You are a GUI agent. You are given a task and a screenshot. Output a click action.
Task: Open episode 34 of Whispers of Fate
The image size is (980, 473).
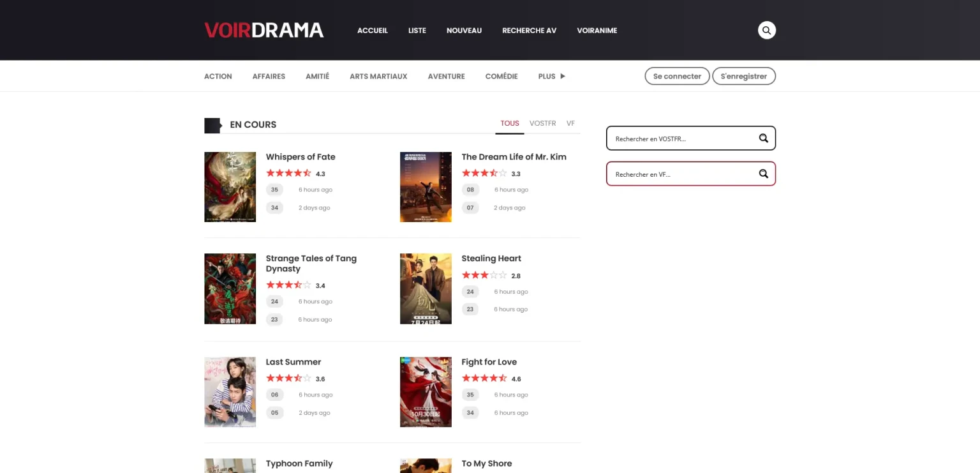(x=274, y=207)
